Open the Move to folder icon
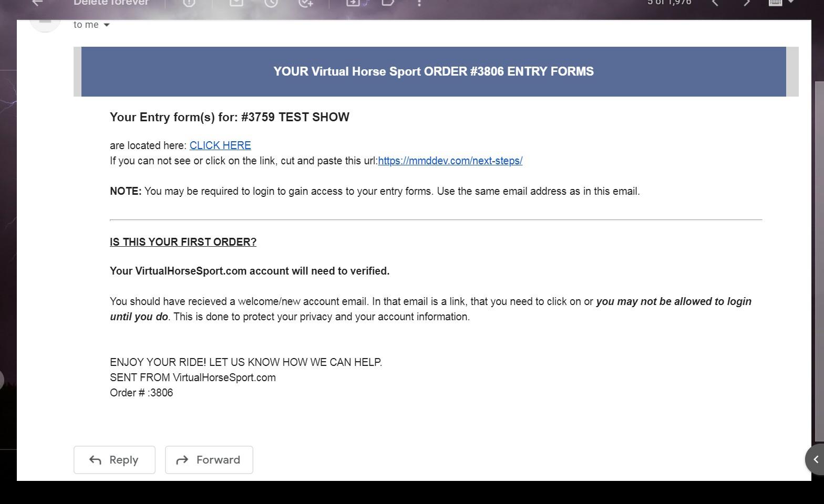 [353, 3]
